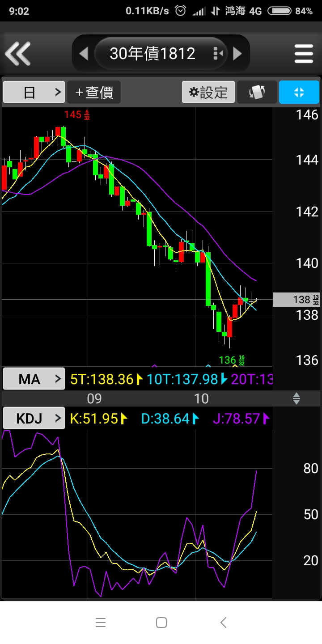322x644 pixels.
Task: Tap Android home button
Action: (x=161, y=623)
